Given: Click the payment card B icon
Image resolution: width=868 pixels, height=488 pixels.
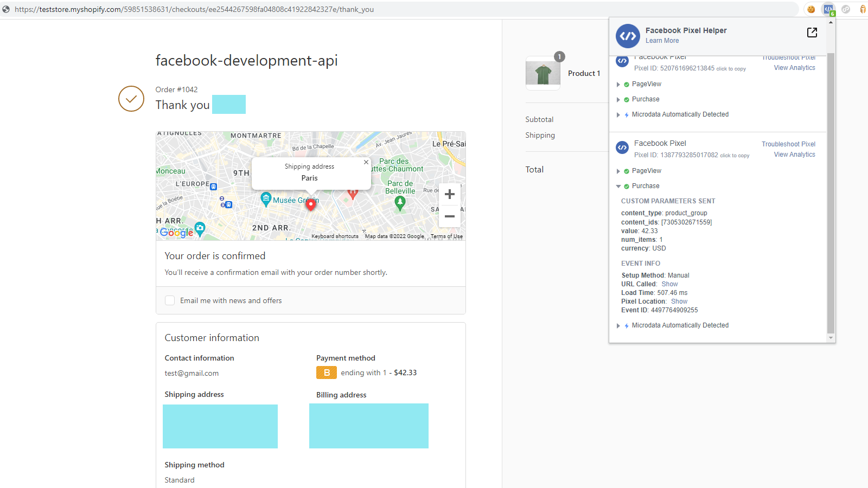Looking at the screenshot, I should click(x=327, y=373).
